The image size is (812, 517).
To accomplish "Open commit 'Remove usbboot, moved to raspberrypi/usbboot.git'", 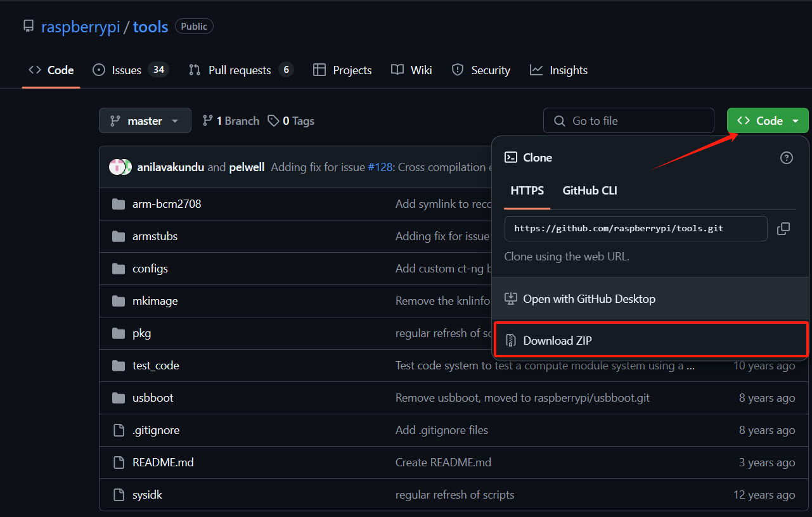I will (522, 398).
